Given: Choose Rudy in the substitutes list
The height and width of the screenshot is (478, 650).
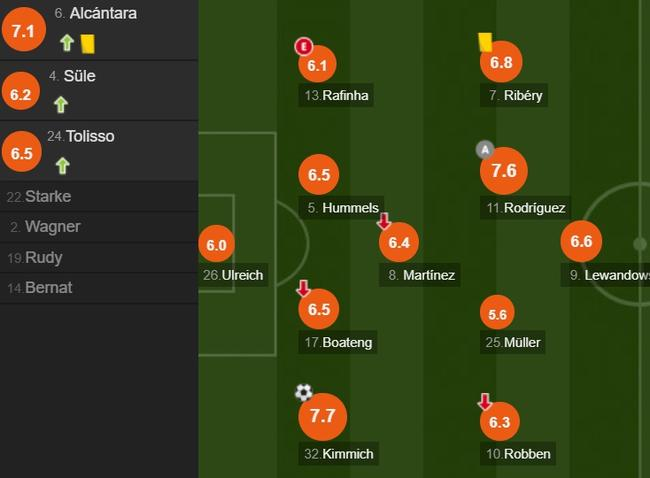Looking at the screenshot, I should 43,258.
